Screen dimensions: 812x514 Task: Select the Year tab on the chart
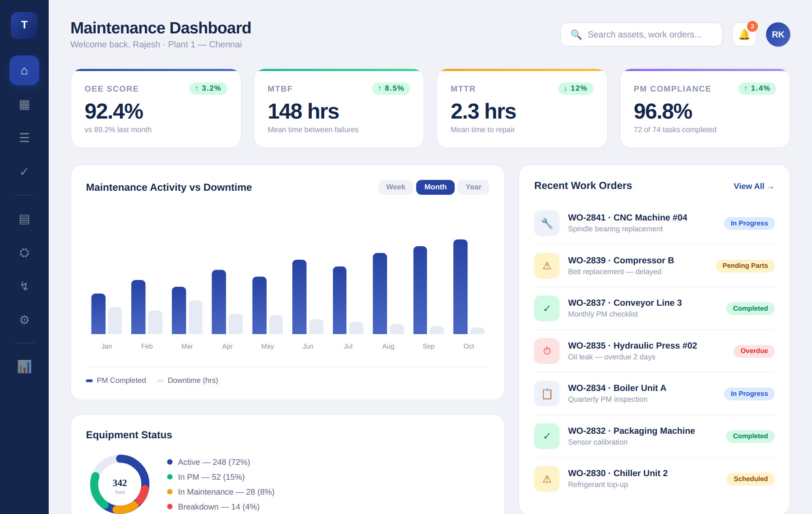pyautogui.click(x=473, y=187)
